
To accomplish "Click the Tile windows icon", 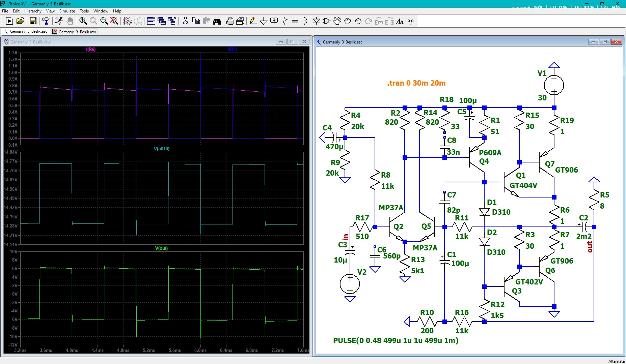I will point(151,21).
